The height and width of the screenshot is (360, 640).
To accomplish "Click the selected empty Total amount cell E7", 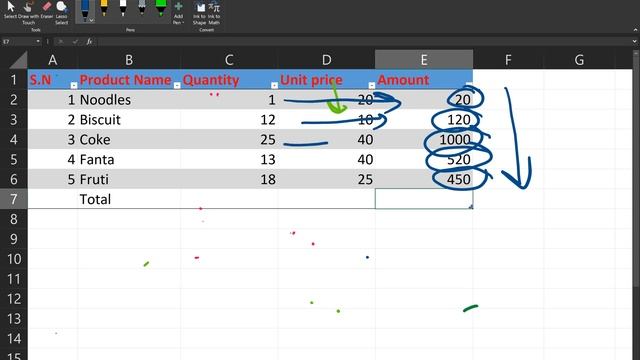I will coord(424,199).
